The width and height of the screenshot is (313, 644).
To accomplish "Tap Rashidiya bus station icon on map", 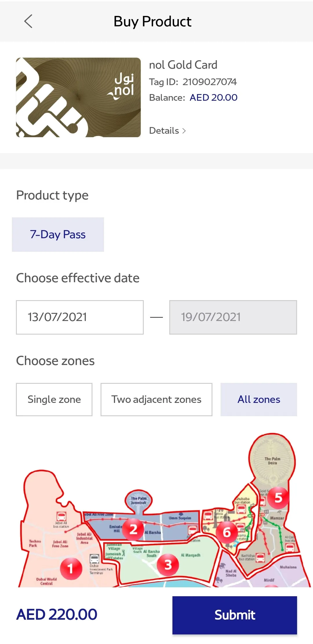I will pyautogui.click(x=260, y=557).
